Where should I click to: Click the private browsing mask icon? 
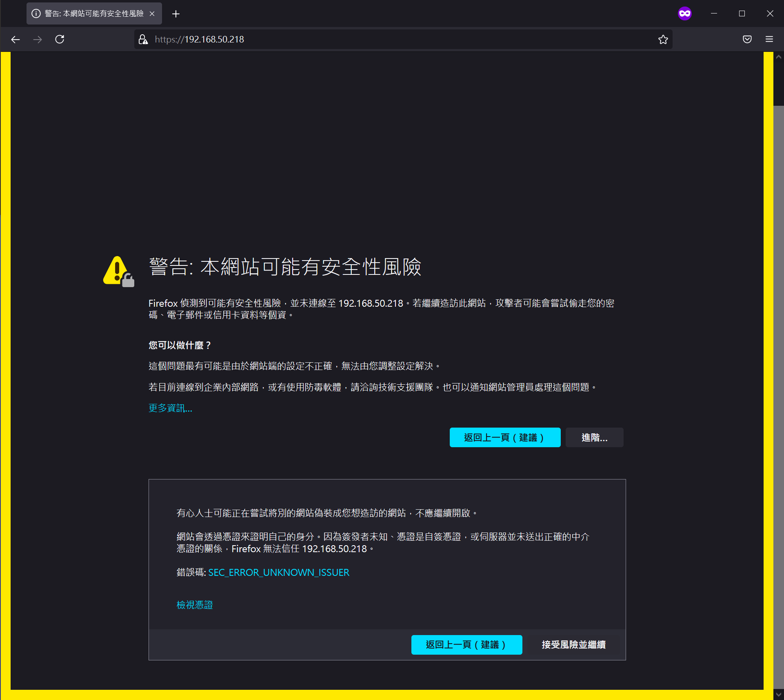[684, 13]
